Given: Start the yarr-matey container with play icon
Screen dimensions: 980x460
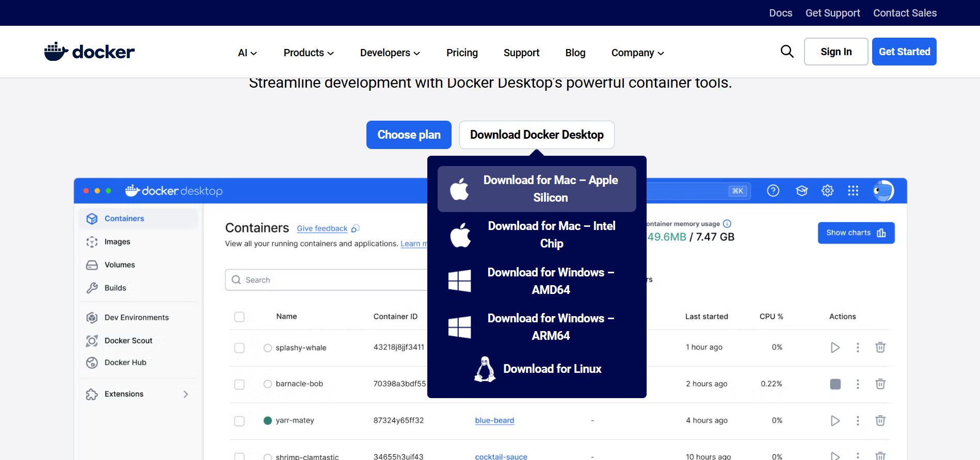Looking at the screenshot, I should 835,421.
